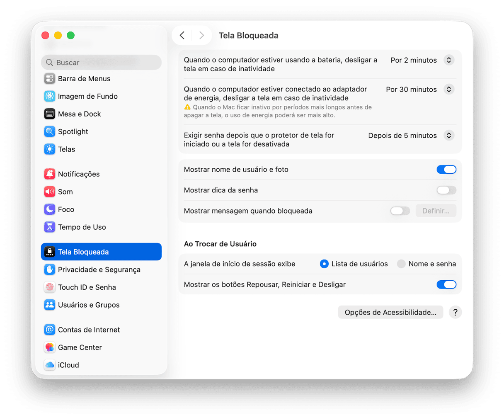Open Privacidade e Segurança pane
This screenshot has width=504, height=420.
(101, 269)
